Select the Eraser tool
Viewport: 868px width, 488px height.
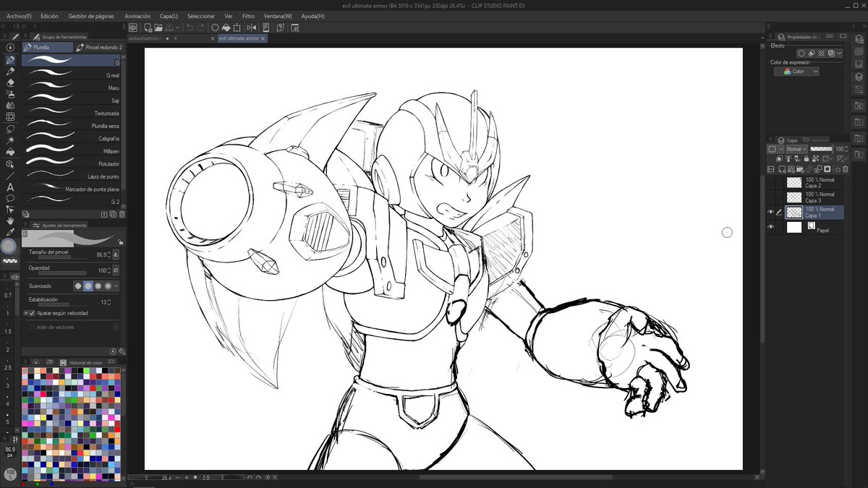point(10,82)
